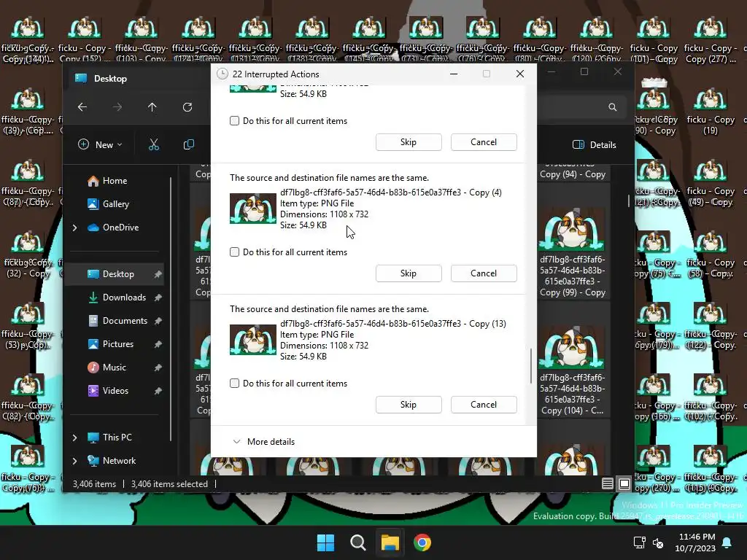The image size is (747, 560).
Task: Check 'Do this for all' under Copy (13) entry
Action: (234, 384)
